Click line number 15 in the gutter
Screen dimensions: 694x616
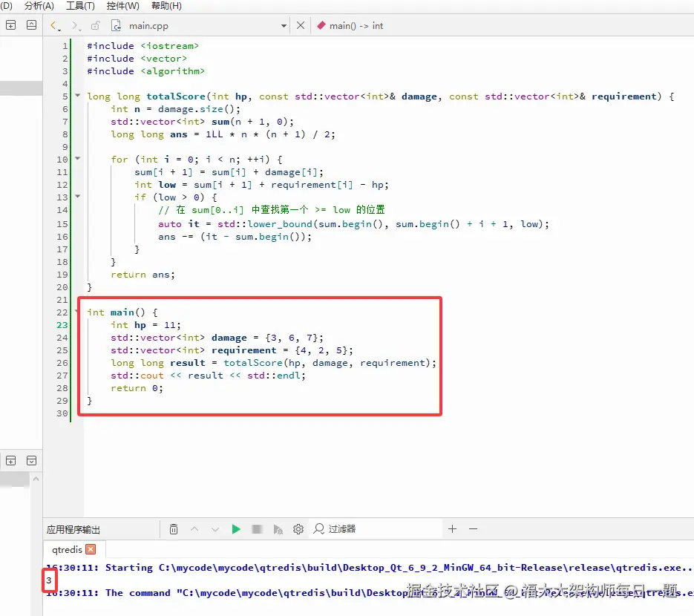pyautogui.click(x=62, y=224)
